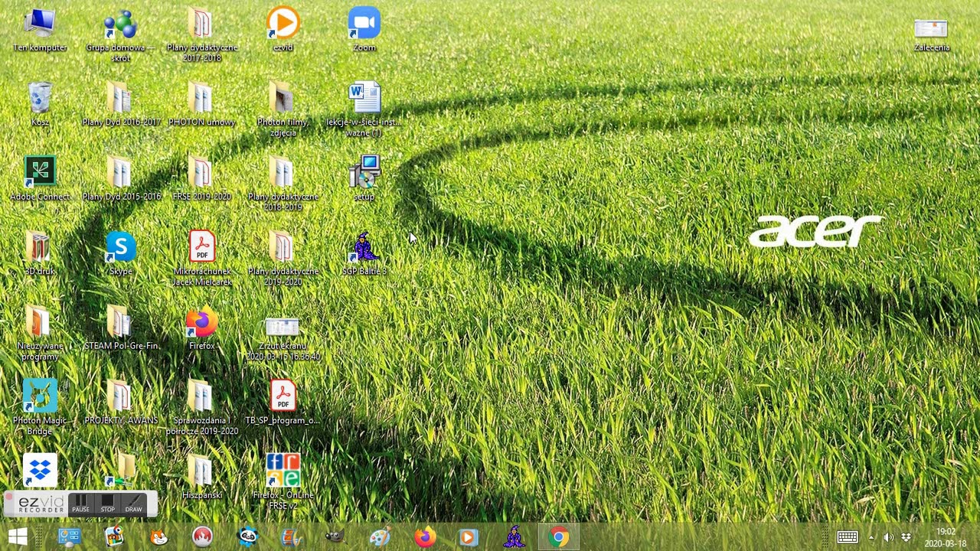
Task: Show hidden system tray icons
Action: [x=871, y=537]
